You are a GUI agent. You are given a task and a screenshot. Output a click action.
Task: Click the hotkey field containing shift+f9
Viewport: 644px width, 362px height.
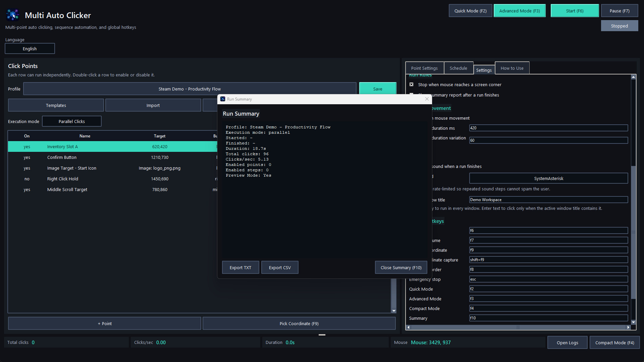point(548,259)
